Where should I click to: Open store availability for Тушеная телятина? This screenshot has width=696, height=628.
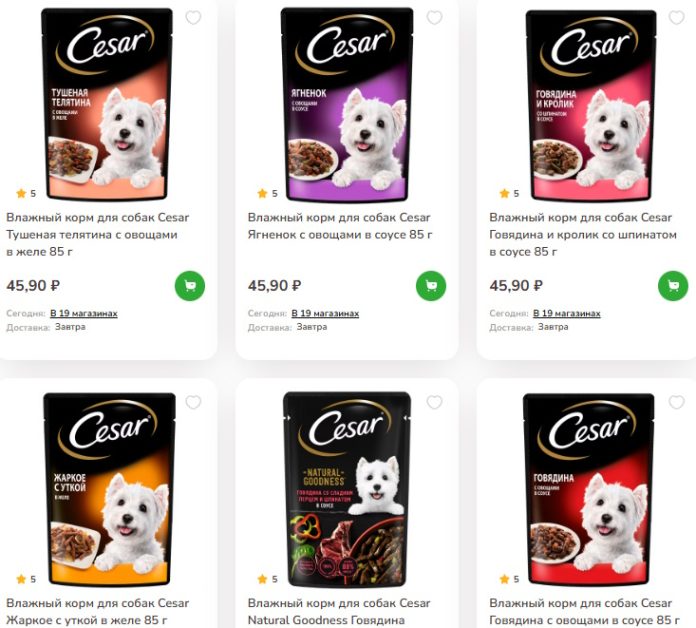coord(84,313)
